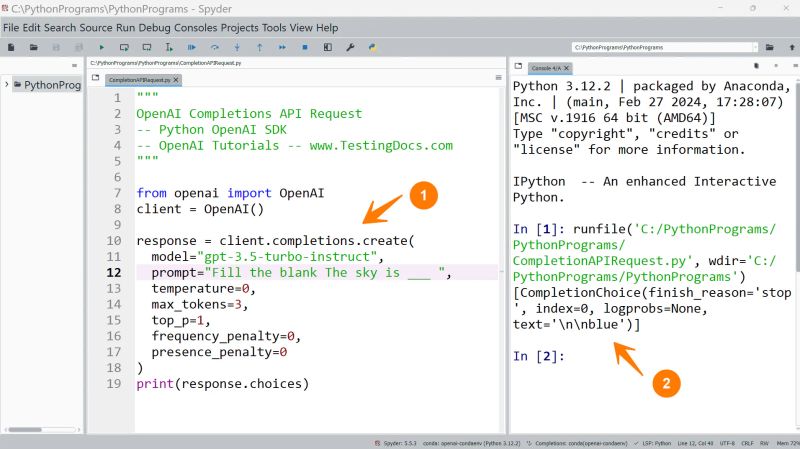Step into function in debugger
Image resolution: width=800 pixels, height=449 pixels.
coord(237,47)
